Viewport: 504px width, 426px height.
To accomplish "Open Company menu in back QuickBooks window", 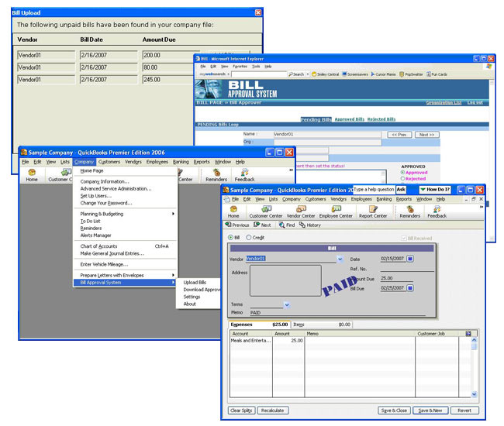I will click(x=84, y=162).
